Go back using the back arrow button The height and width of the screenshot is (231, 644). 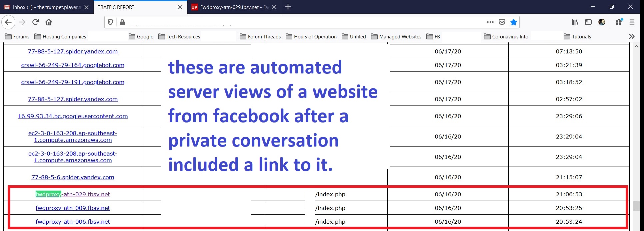click(8, 22)
